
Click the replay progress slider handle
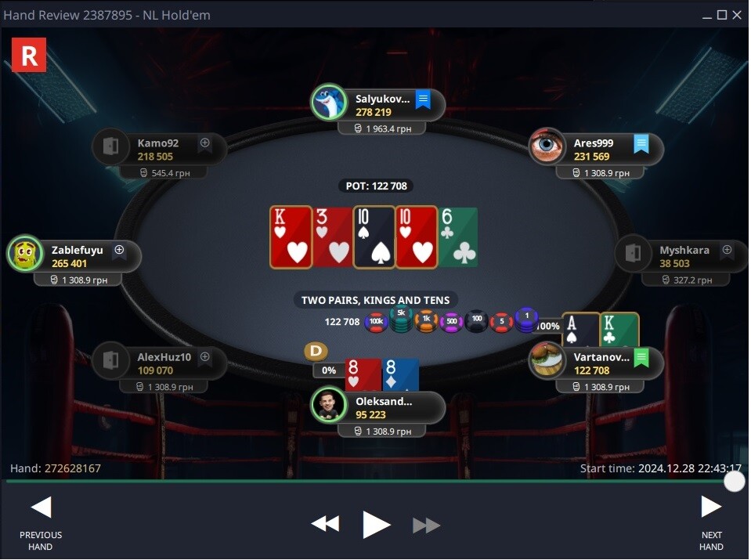click(735, 482)
